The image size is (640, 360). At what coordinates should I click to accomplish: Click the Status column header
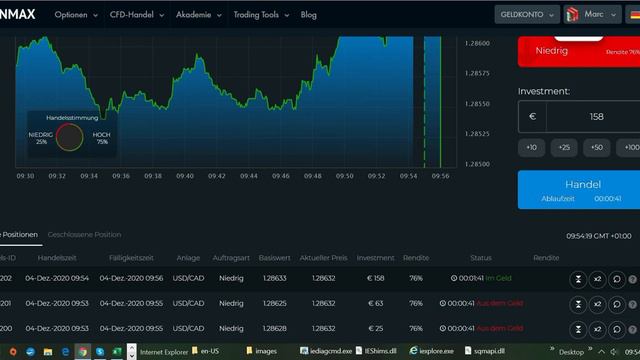[480, 258]
